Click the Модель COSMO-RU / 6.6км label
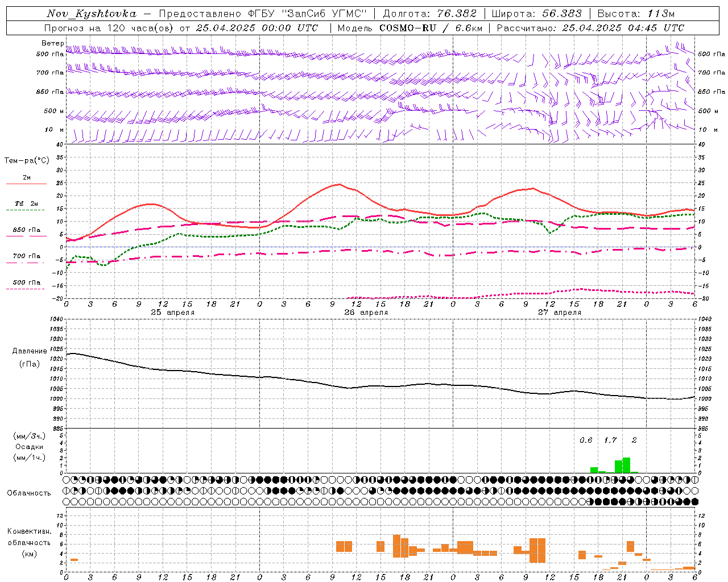 click(x=409, y=28)
